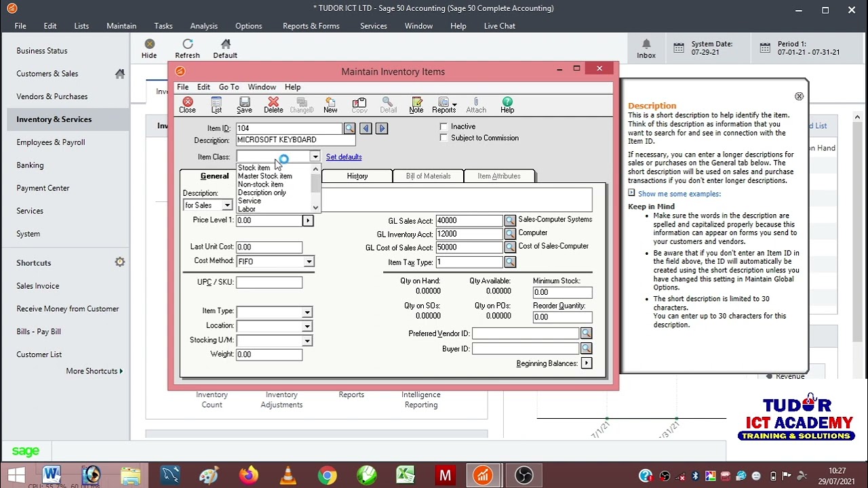Open GL Inventory Acct lookup icon
Screen dimensions: 868x488
click(510, 234)
